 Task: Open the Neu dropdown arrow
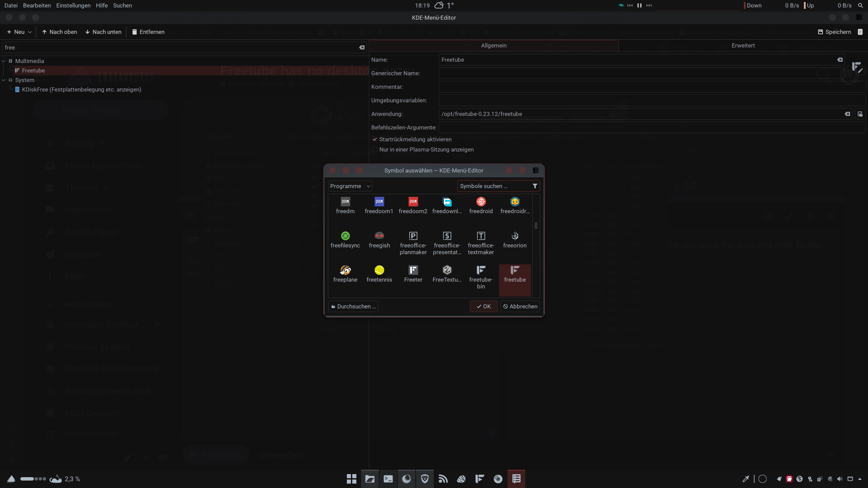pos(30,32)
